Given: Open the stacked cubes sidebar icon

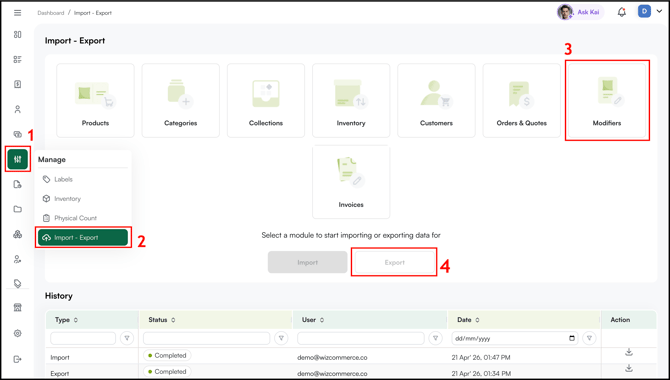Looking at the screenshot, I should coord(18,234).
